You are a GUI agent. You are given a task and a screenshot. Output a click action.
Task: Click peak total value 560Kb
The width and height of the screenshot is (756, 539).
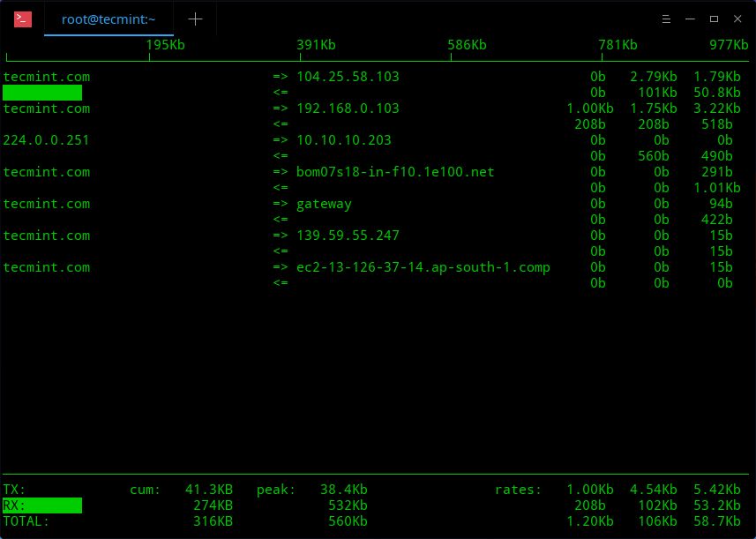click(x=348, y=521)
